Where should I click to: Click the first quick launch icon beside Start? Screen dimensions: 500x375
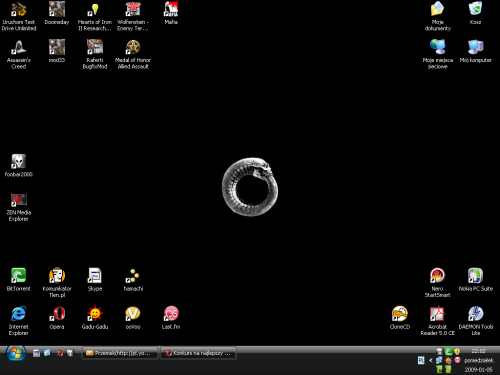click(x=36, y=353)
